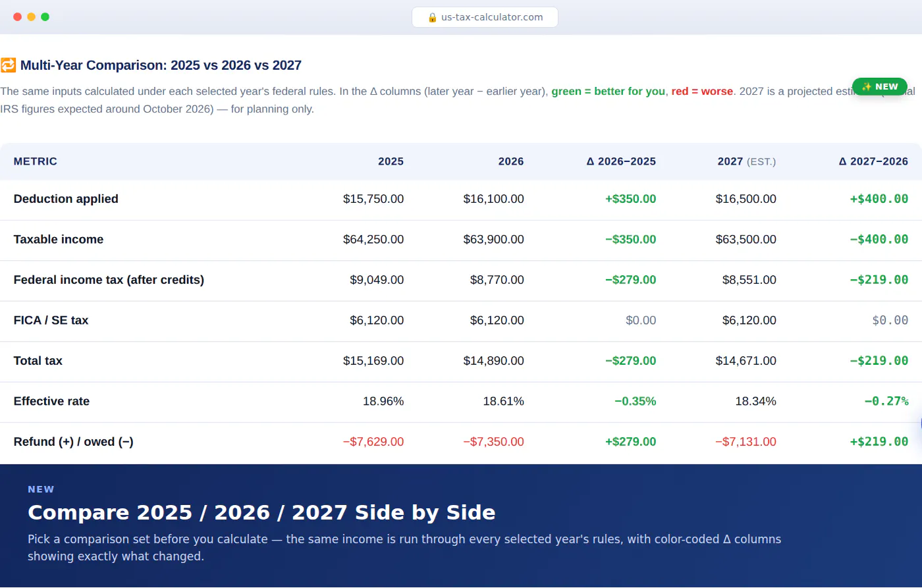Click the $64,250.00 taxable income value
Viewport: 922px width, 588px height.
point(373,239)
